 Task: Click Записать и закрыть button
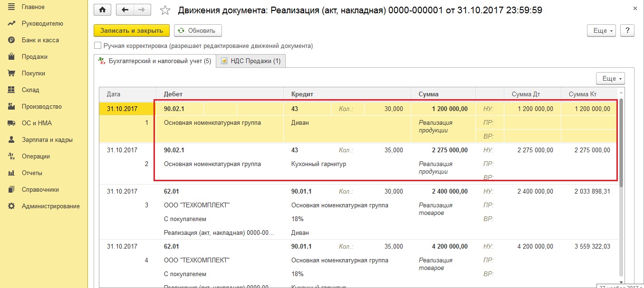132,30
